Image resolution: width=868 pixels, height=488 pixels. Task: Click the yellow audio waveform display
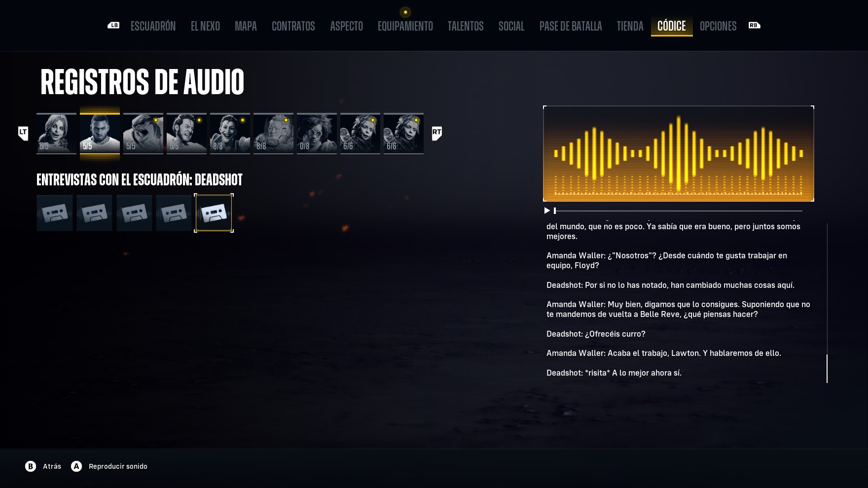(679, 153)
